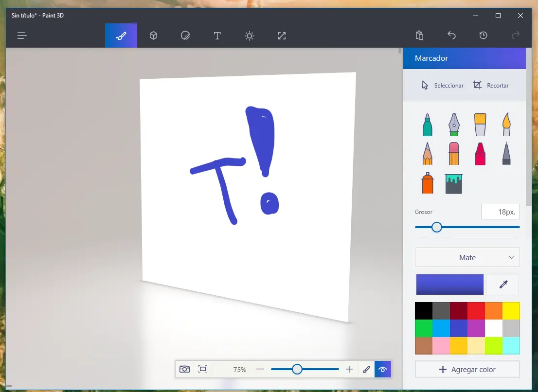Choose the Eraser tool
538x392 pixels.
pyautogui.click(x=454, y=154)
